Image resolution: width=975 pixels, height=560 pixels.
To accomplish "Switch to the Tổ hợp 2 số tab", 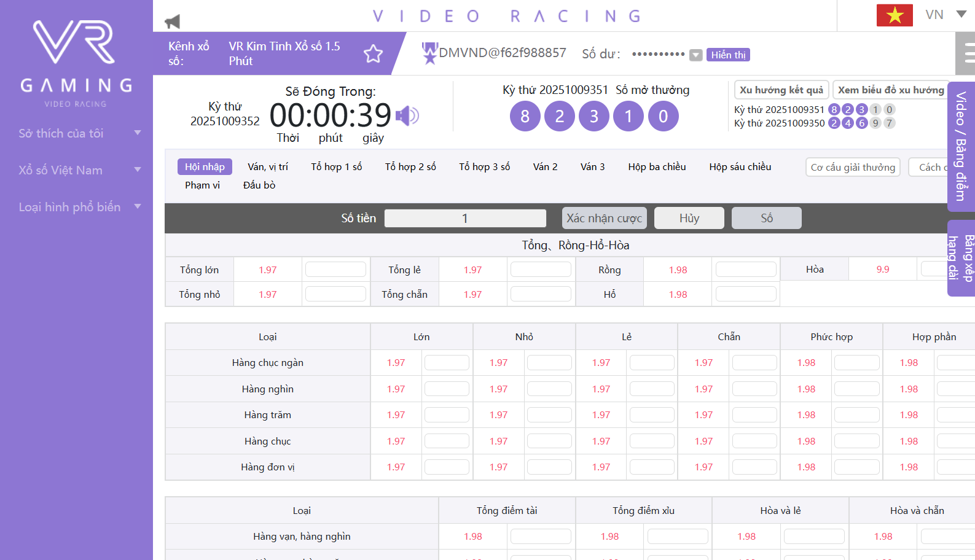I will click(410, 167).
